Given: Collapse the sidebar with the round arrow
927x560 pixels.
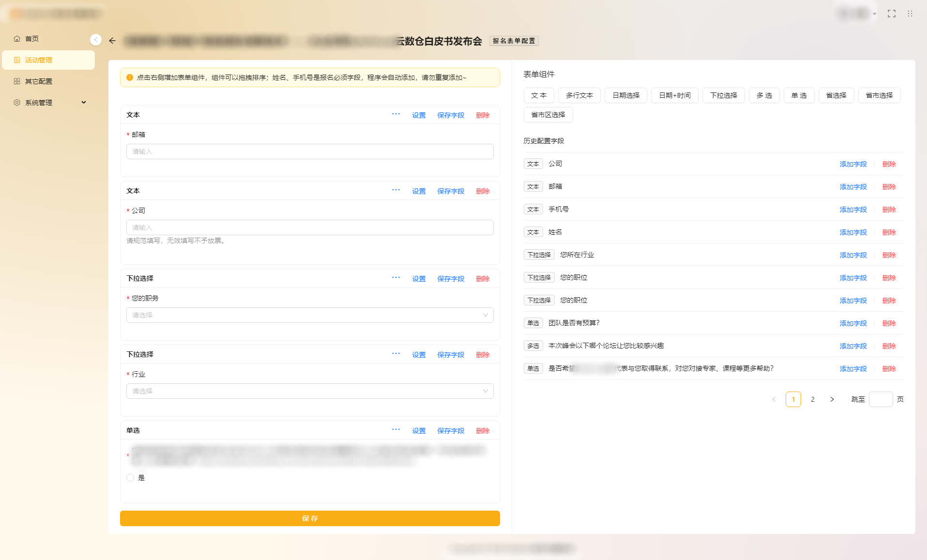Looking at the screenshot, I should pos(96,40).
